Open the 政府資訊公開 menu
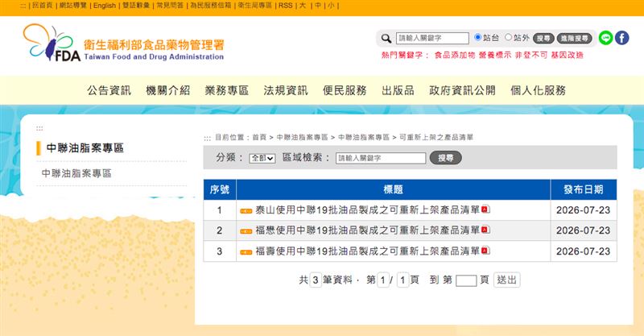The width and height of the screenshot is (644, 336). (x=462, y=90)
